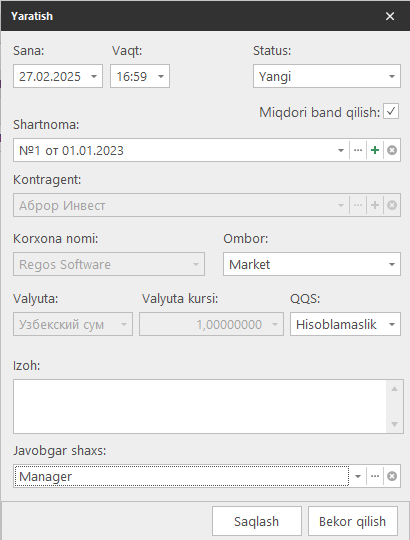Open the Sana date picker dropdown
Image resolution: width=410 pixels, height=540 pixels.
[94, 76]
